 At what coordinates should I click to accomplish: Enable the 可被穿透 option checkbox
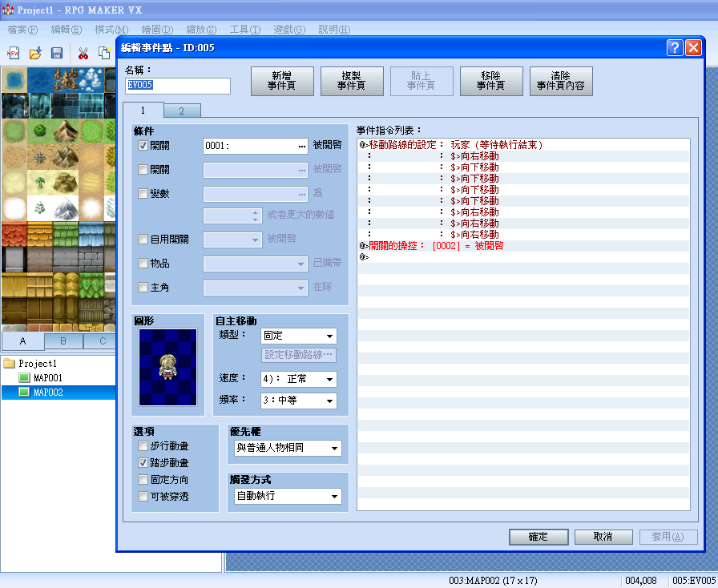pos(143,497)
